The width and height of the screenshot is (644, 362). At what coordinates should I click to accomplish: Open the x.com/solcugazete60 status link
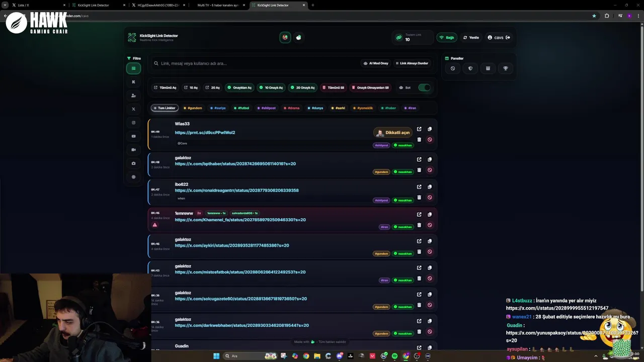pyautogui.click(x=240, y=299)
